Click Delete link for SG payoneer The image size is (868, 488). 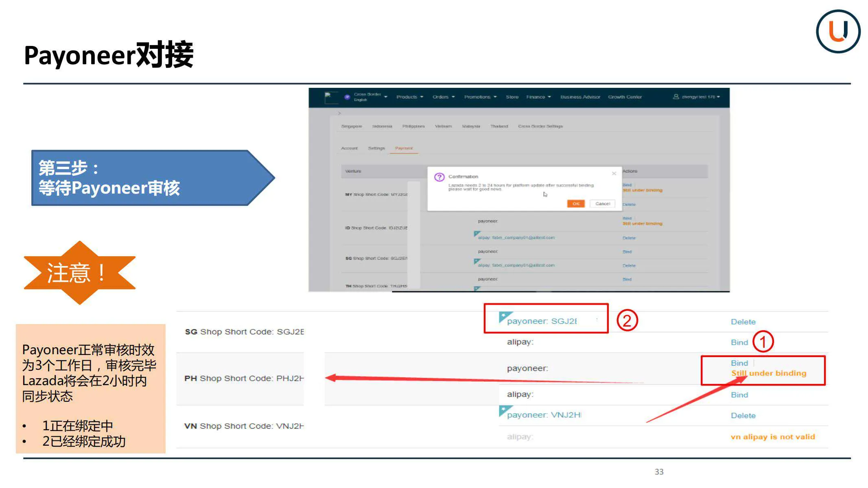pyautogui.click(x=743, y=322)
